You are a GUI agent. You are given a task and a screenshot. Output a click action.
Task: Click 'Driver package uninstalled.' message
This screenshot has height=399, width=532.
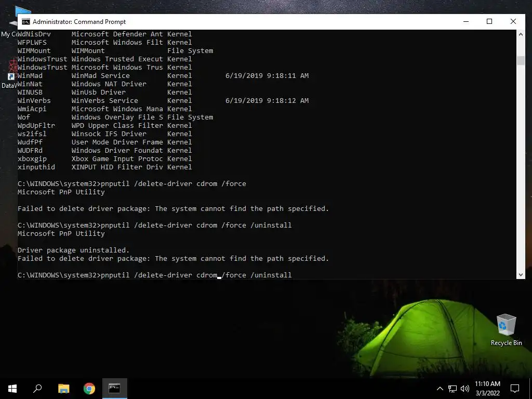[x=73, y=250]
